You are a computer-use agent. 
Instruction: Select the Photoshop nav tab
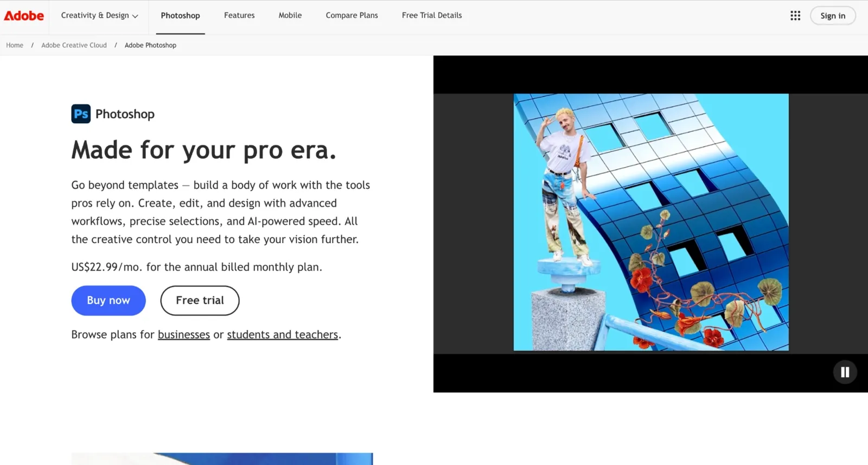(180, 16)
